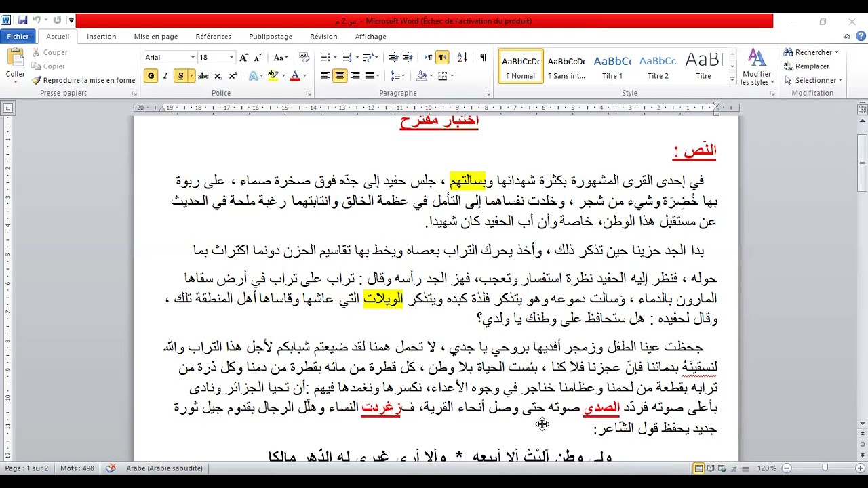Apply subscript formatting
Screen dimensions: 868x488
218,76
